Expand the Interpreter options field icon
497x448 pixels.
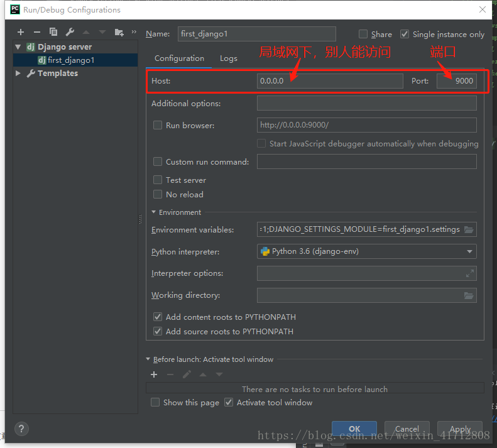[470, 273]
